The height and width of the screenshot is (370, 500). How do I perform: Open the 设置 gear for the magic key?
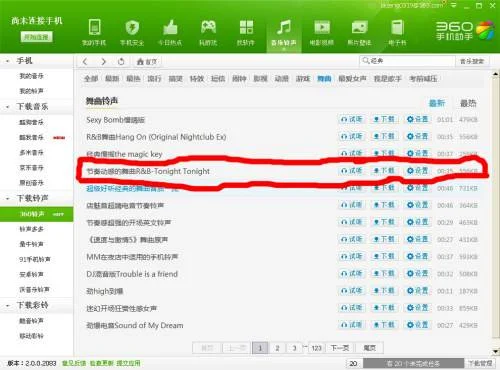click(418, 153)
